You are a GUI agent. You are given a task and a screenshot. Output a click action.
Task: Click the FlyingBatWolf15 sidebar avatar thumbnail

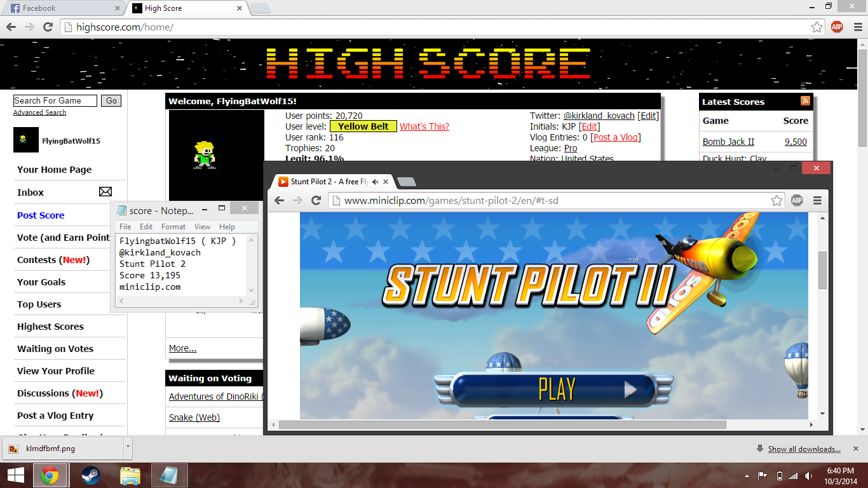tap(26, 140)
